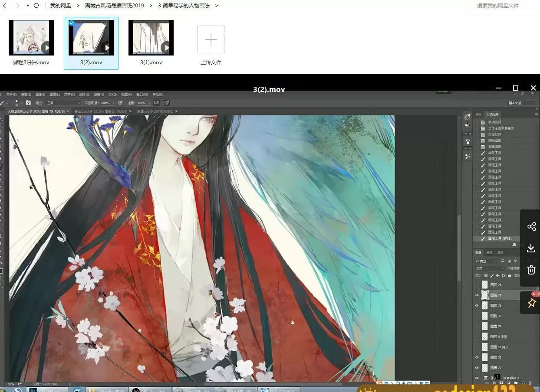Open the layer filter 类型 dropdown
This screenshot has width=540, height=392.
[x=486, y=261]
